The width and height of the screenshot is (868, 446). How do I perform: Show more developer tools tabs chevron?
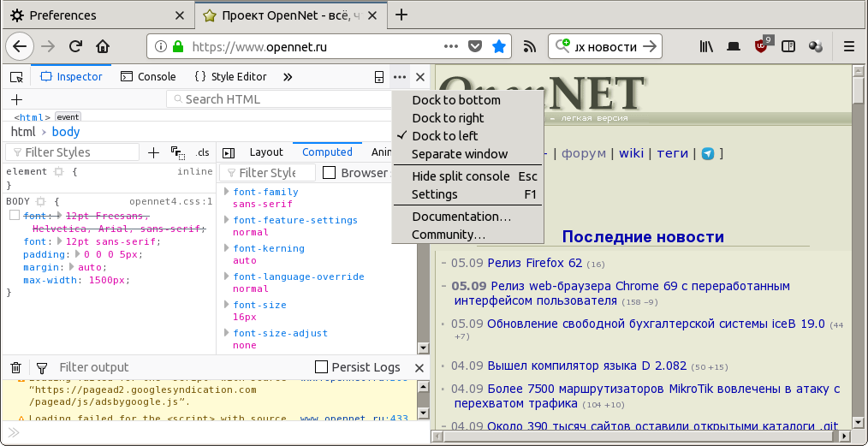[x=288, y=77]
